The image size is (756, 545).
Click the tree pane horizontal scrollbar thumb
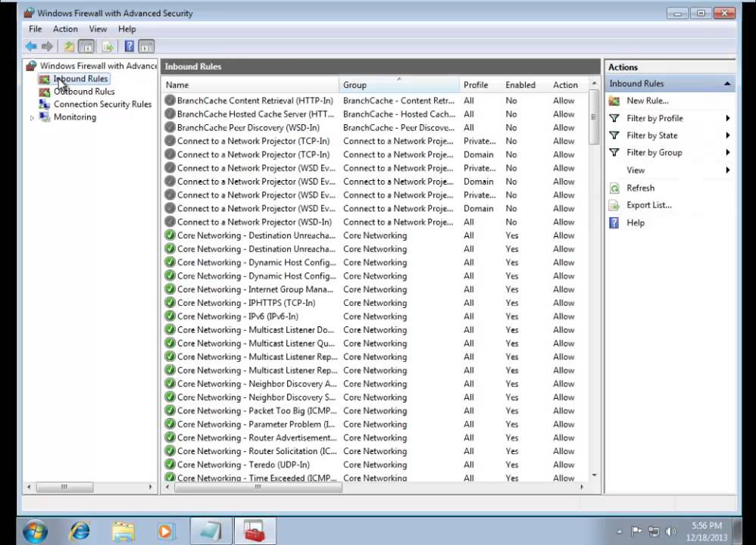[64, 487]
